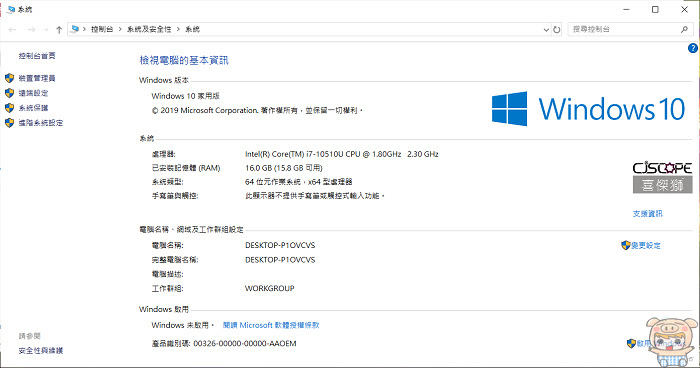The image size is (700, 368).
Task: Read the Microsoft software license terms link
Action: (271, 325)
